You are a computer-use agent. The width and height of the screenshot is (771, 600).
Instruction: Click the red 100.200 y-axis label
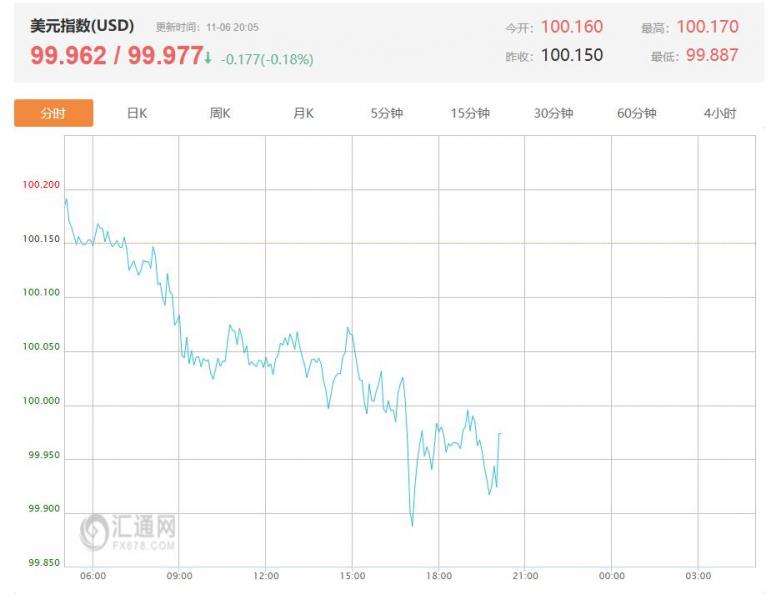click(41, 185)
